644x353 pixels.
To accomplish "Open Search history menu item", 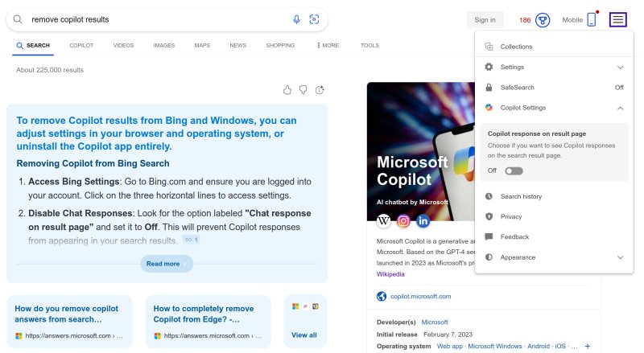I will point(521,196).
